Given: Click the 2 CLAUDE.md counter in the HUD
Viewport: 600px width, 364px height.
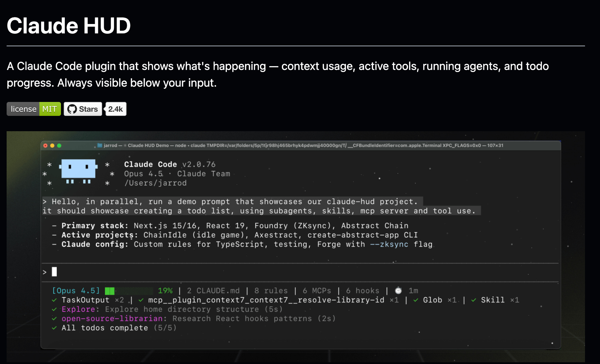Looking at the screenshot, I should click(213, 290).
